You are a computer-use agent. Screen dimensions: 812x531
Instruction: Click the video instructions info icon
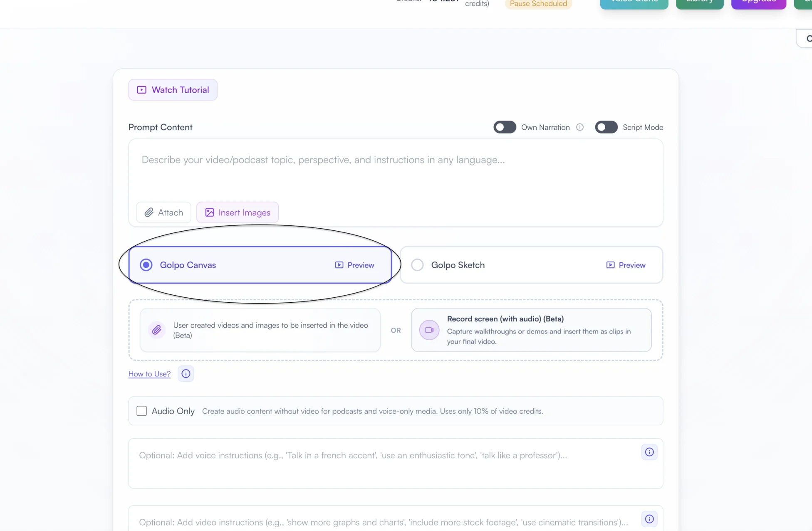(x=649, y=519)
